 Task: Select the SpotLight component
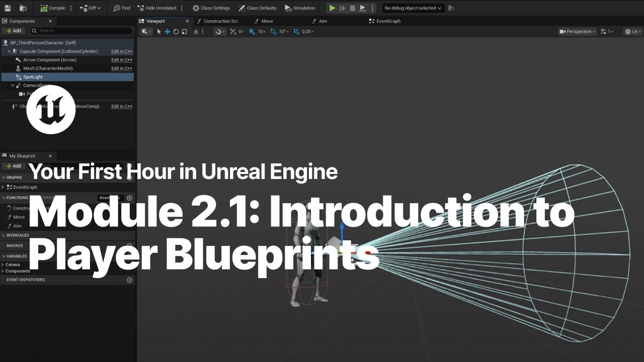point(68,77)
